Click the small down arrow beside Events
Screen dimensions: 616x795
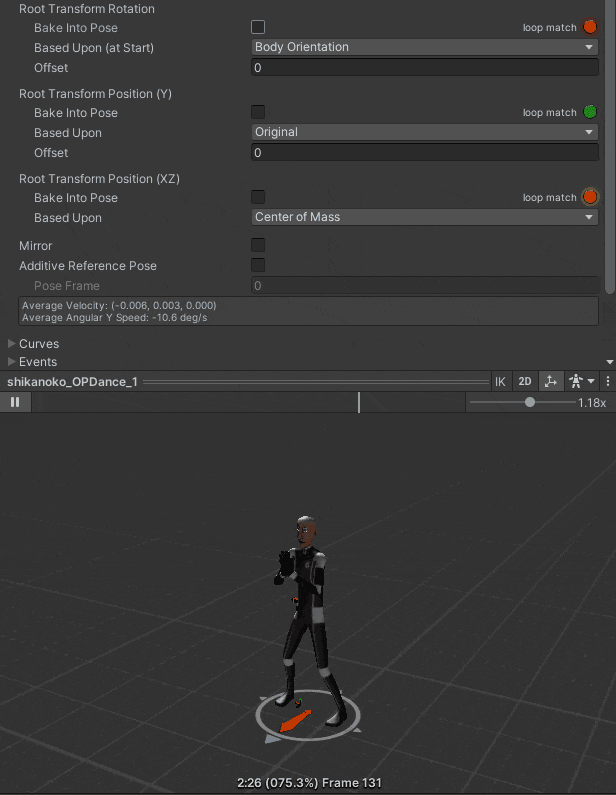point(610,362)
